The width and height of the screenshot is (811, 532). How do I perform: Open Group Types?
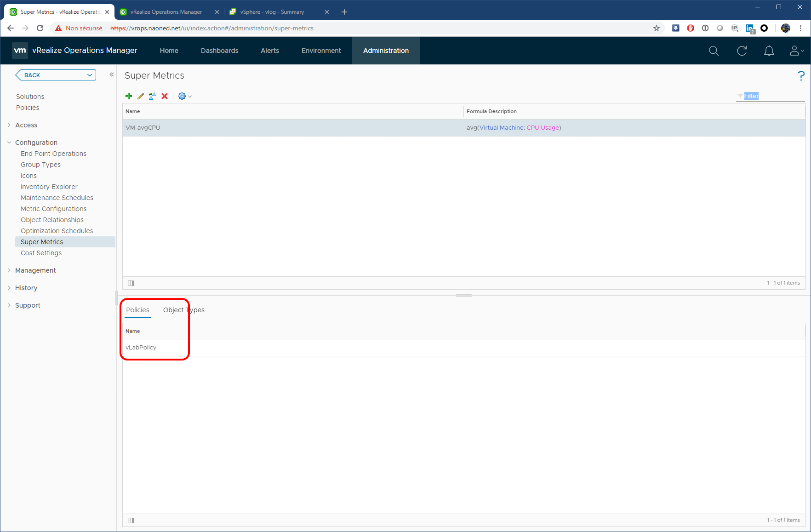(x=40, y=165)
